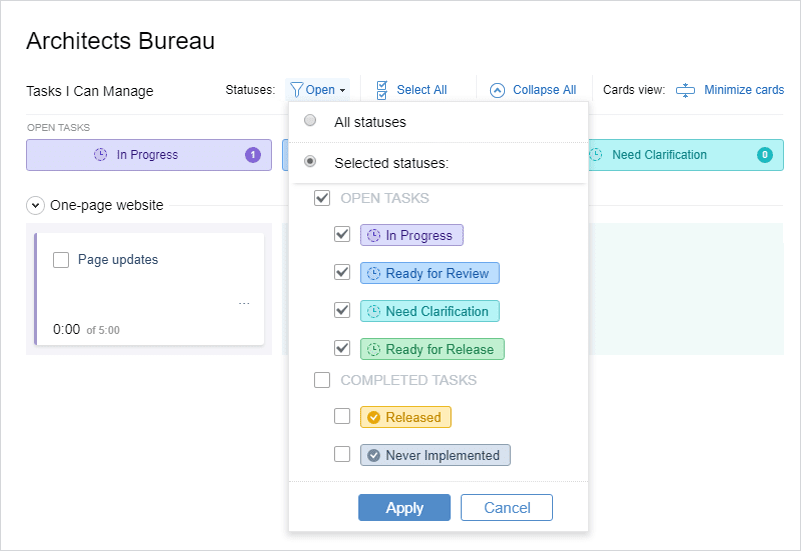The height and width of the screenshot is (551, 801).
Task: Check the Never Implemented status checkbox
Action: pos(342,454)
